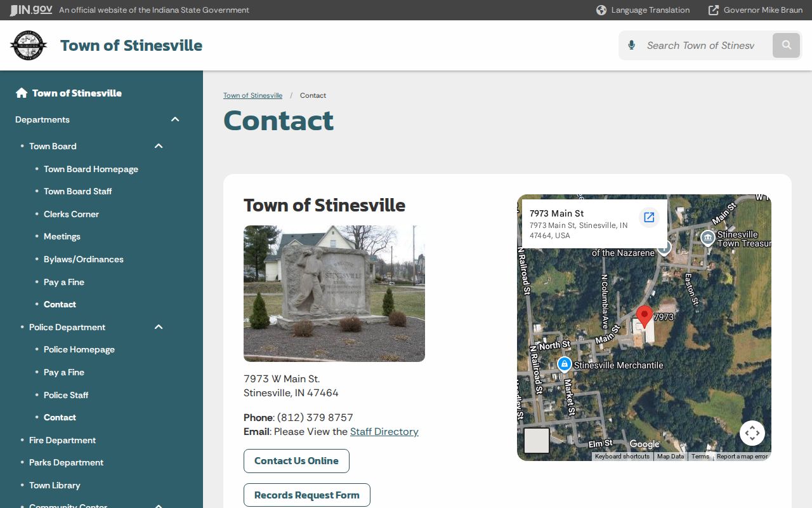Image resolution: width=812 pixels, height=508 pixels.
Task: Open the map camera controls button
Action: click(752, 433)
